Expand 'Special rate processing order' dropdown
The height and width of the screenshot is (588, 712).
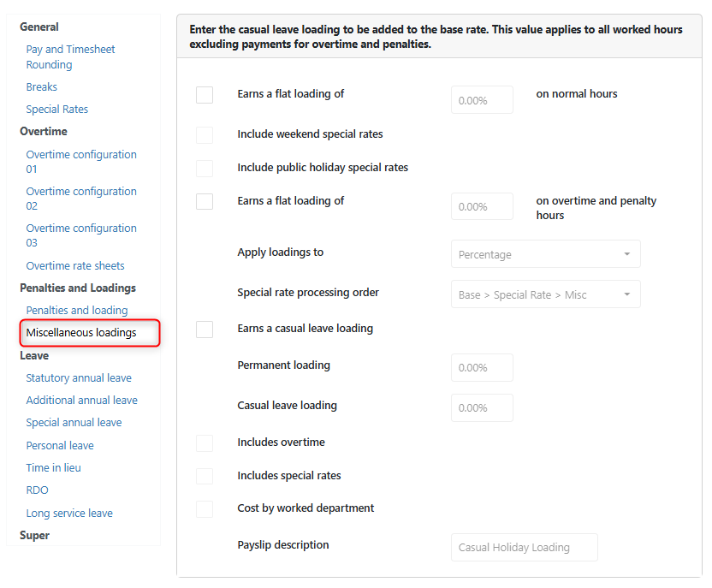coord(545,294)
